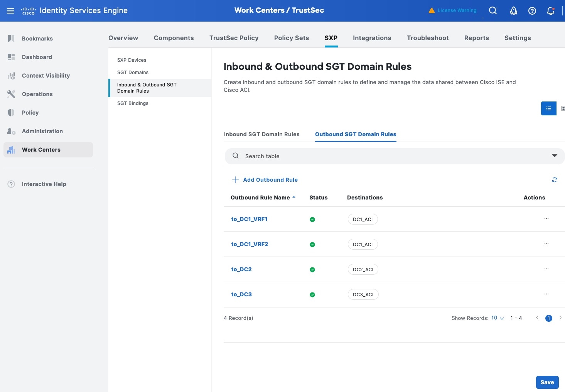Viewport: 565px width, 392px height.
Task: Click the global search magnifier icon
Action: pos(492,11)
